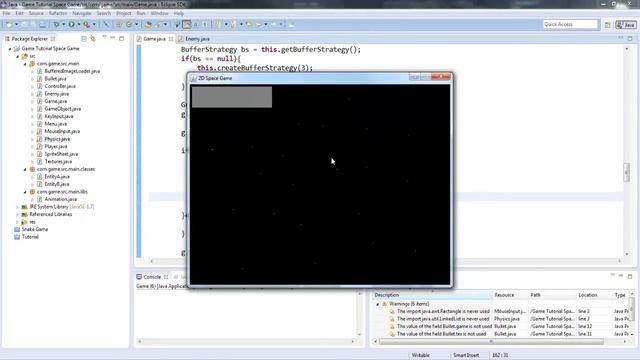Select KeyInput.java in Package Explorer
Viewport: 640px width, 360px height.
click(x=59, y=116)
